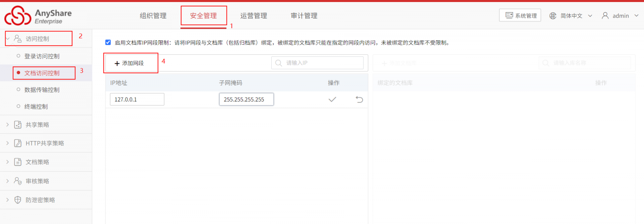Collapse the 访问控制 section

[37, 39]
